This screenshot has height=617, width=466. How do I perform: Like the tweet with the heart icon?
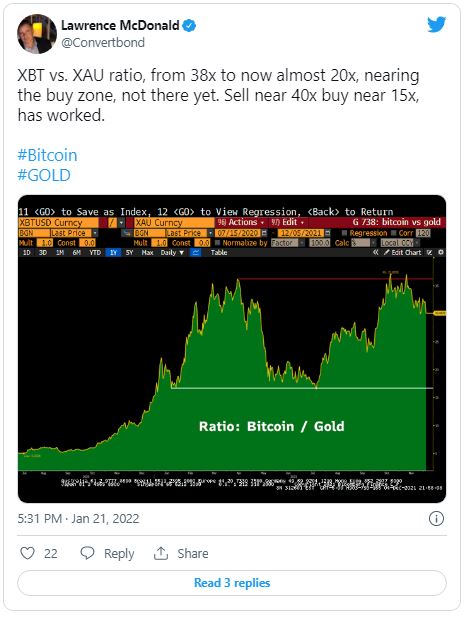tap(28, 553)
